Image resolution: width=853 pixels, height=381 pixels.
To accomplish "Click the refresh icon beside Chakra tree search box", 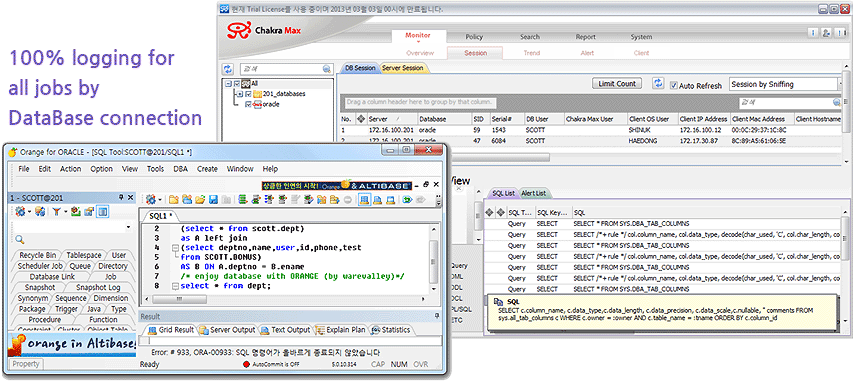I will [x=227, y=69].
